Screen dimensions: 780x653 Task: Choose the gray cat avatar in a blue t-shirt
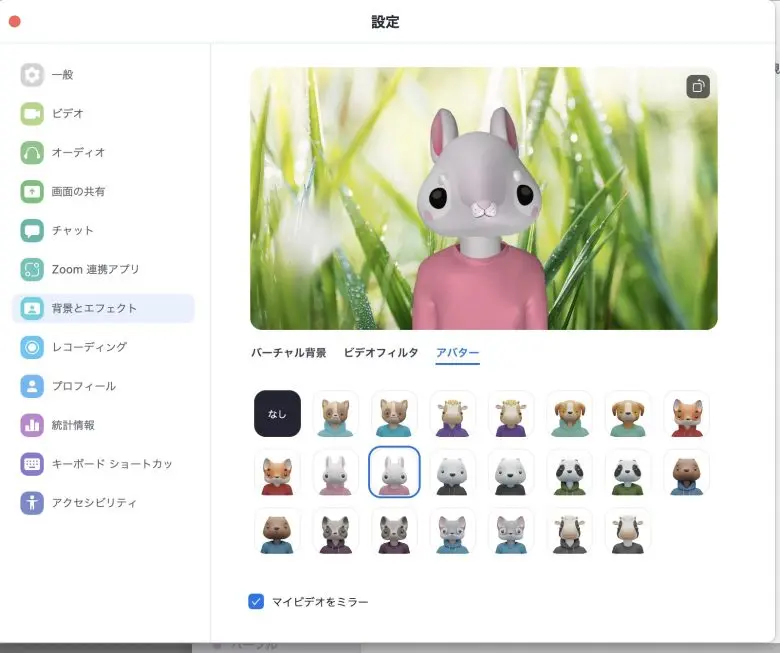tap(511, 531)
